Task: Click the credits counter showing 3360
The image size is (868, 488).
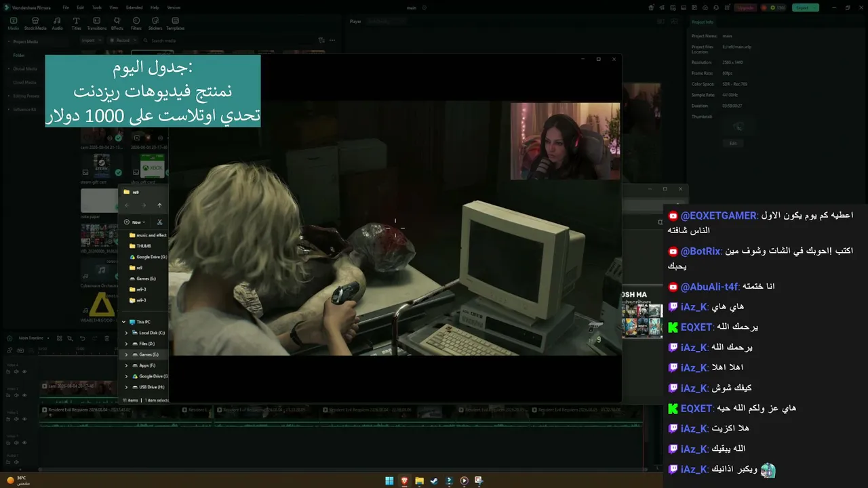Action: pos(773,7)
